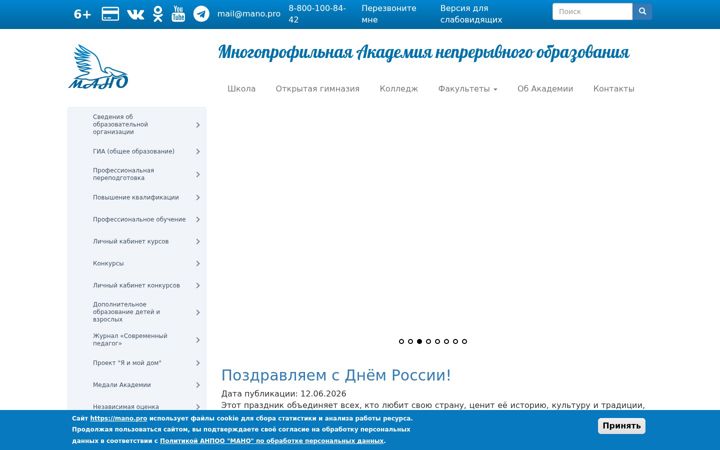Expand chevron next to Личный кабинет курсов
720x450 pixels.
coord(198,242)
